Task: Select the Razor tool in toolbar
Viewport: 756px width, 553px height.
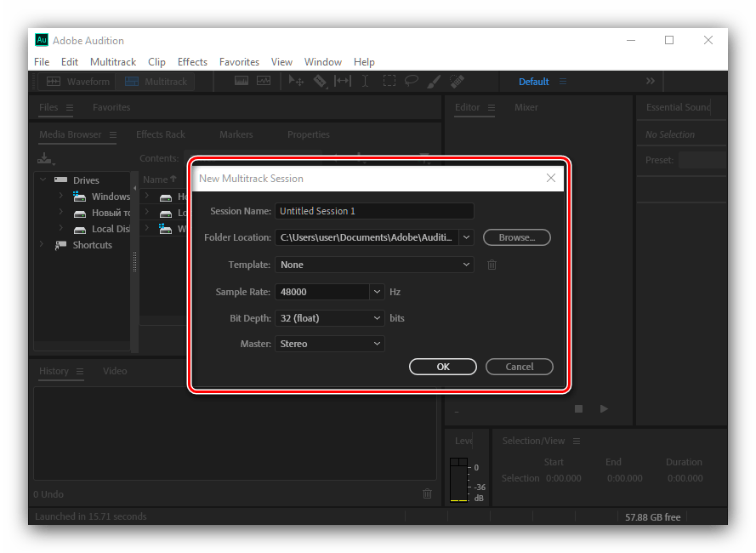Action: (x=320, y=82)
